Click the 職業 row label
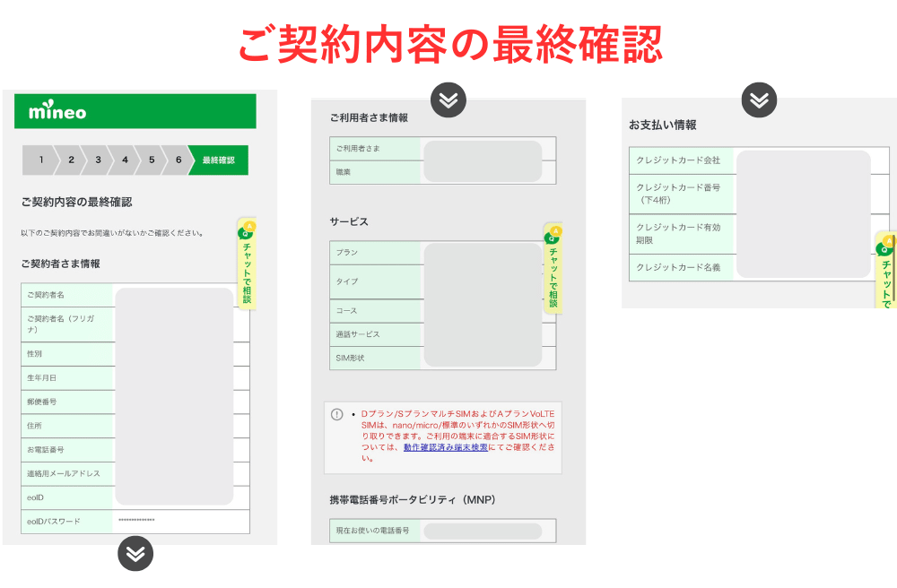The width and height of the screenshot is (897, 588). 344,172
